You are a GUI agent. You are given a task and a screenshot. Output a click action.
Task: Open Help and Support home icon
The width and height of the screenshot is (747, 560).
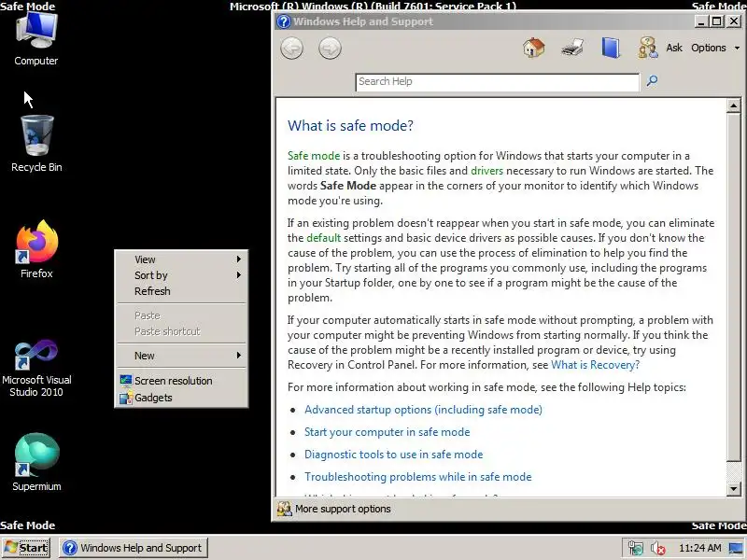tap(533, 48)
